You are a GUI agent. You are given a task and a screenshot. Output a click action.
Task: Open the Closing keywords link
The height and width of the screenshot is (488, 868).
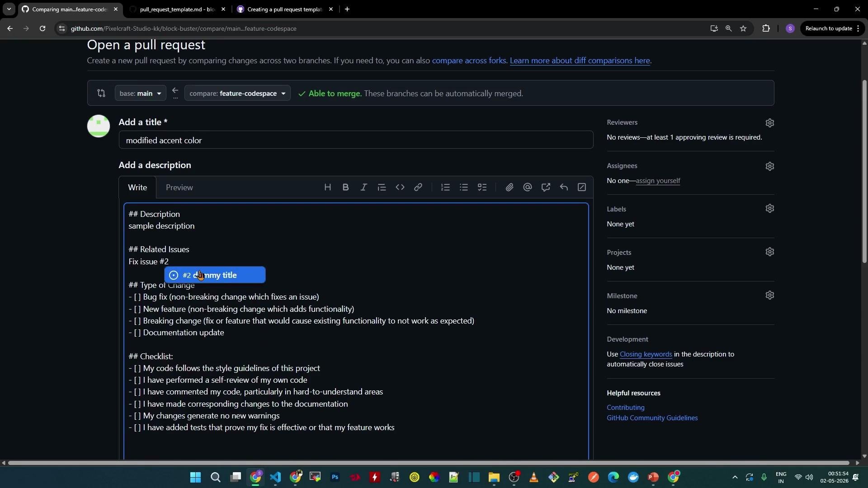[x=646, y=354]
